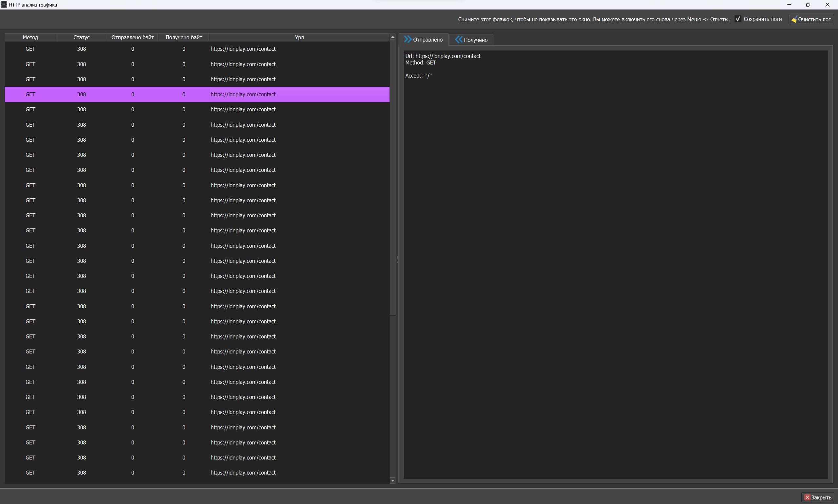Click the broom icon on Очистить лог

pyautogui.click(x=794, y=19)
